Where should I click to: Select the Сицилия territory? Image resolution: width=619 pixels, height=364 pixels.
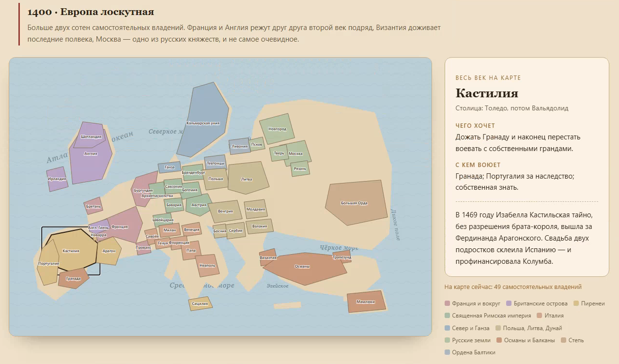(x=200, y=303)
